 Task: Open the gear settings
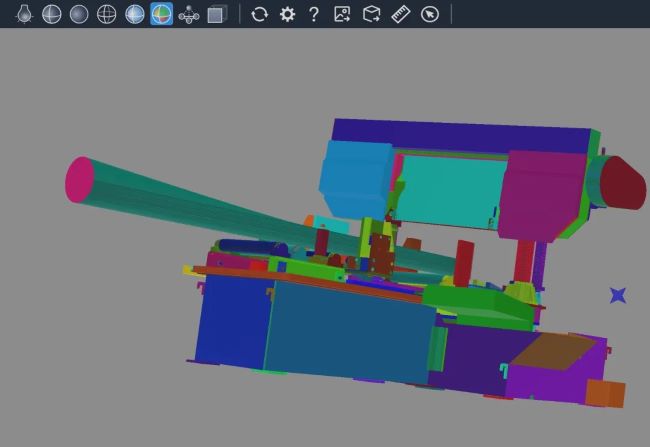point(287,14)
